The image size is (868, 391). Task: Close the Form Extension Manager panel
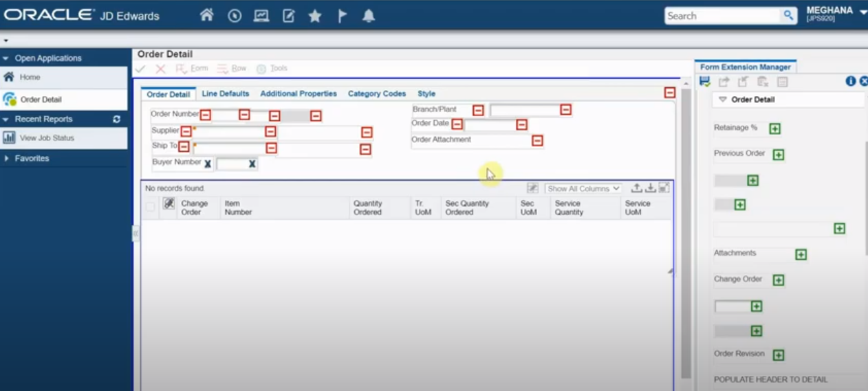(864, 81)
